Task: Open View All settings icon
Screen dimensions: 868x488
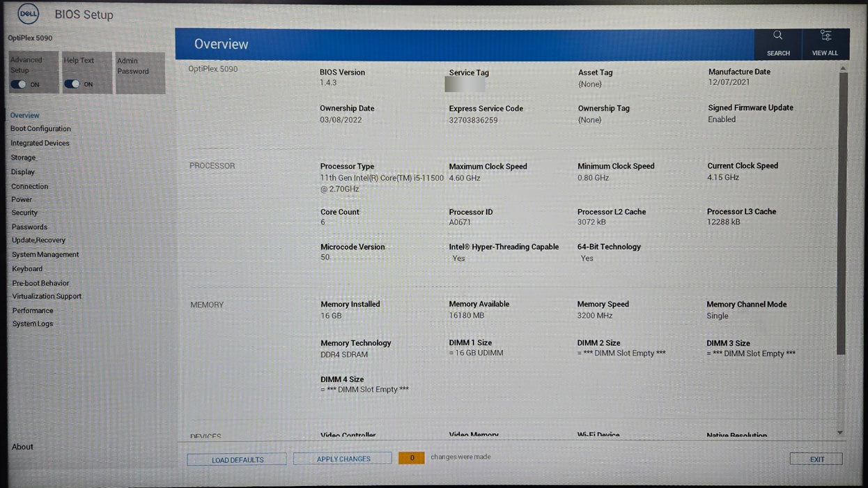Action: point(826,44)
